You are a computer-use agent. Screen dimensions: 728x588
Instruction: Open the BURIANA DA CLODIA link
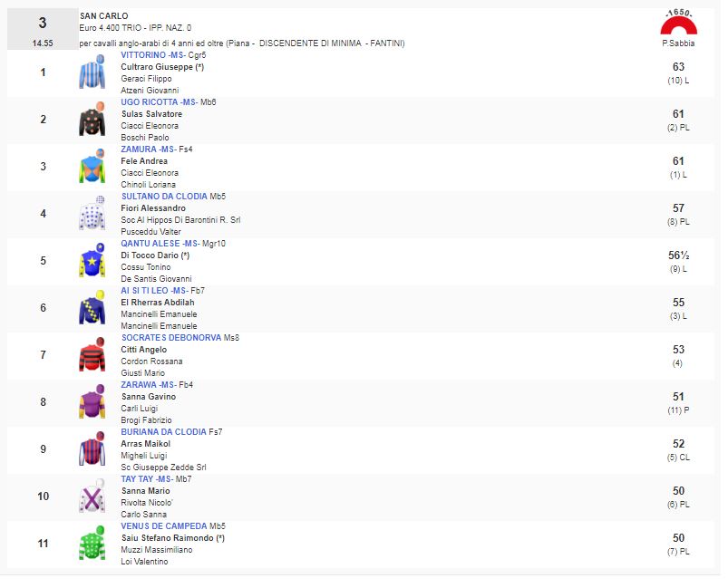point(163,432)
